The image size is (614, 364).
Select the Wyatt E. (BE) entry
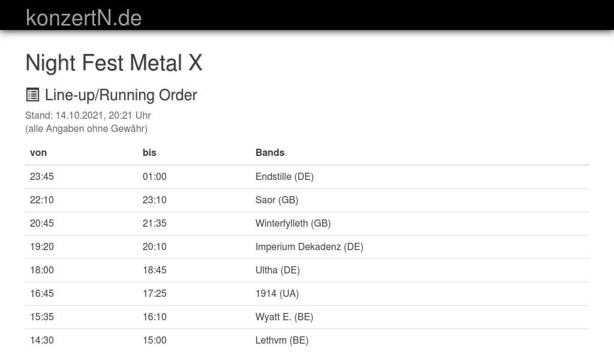coord(284,317)
